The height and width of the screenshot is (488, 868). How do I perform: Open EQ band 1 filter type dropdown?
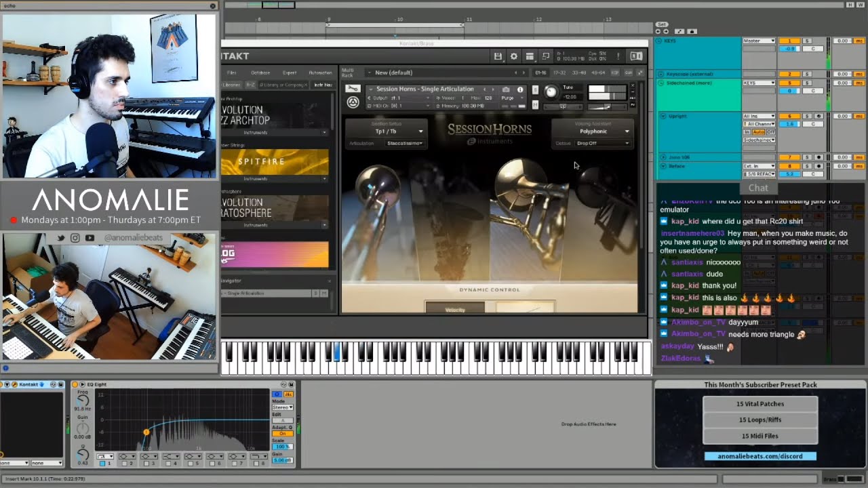(x=104, y=456)
